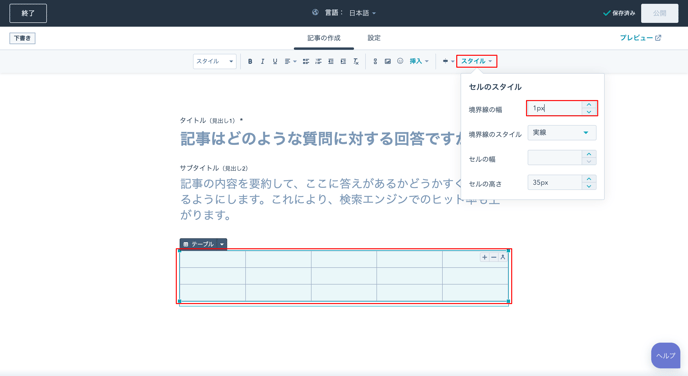The width and height of the screenshot is (688, 376).
Task: Clear text formatting with the Tx icon
Action: (356, 61)
